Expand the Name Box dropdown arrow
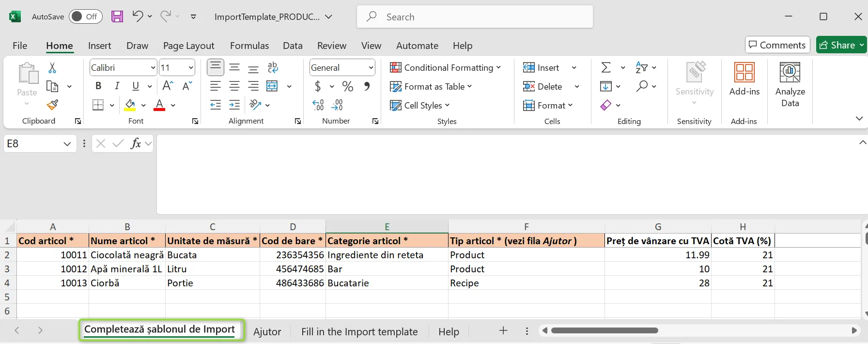 67,143
